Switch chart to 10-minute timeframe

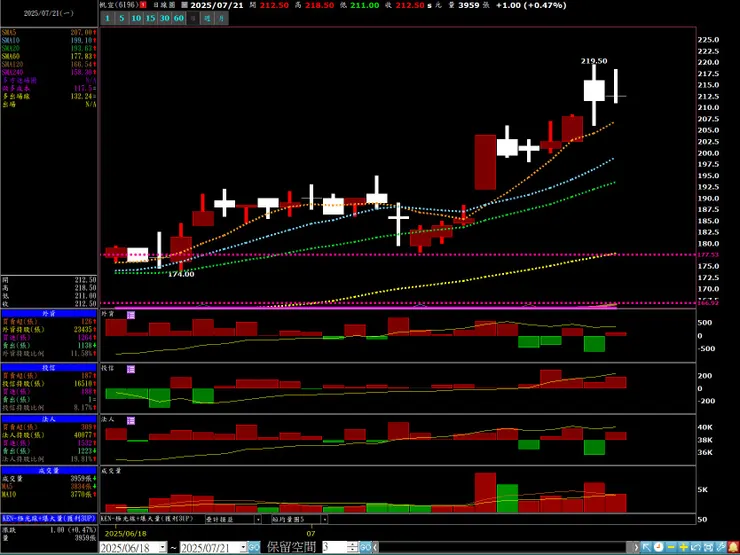point(136,18)
